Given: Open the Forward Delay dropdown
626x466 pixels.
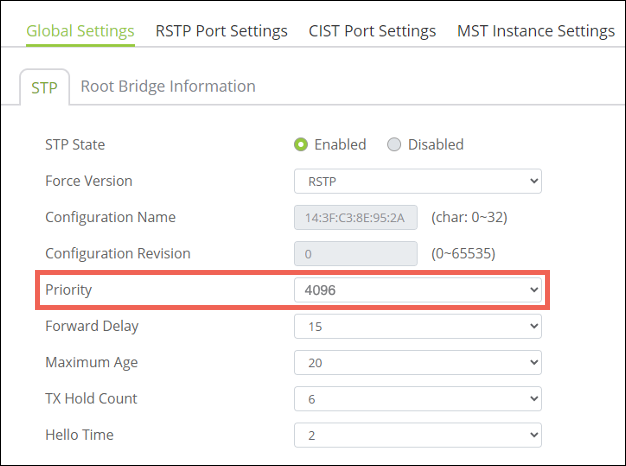Looking at the screenshot, I should point(417,326).
